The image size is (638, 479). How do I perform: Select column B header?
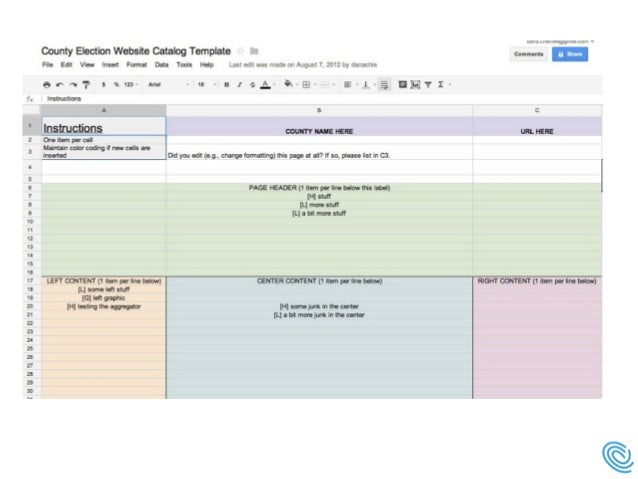coord(319,110)
